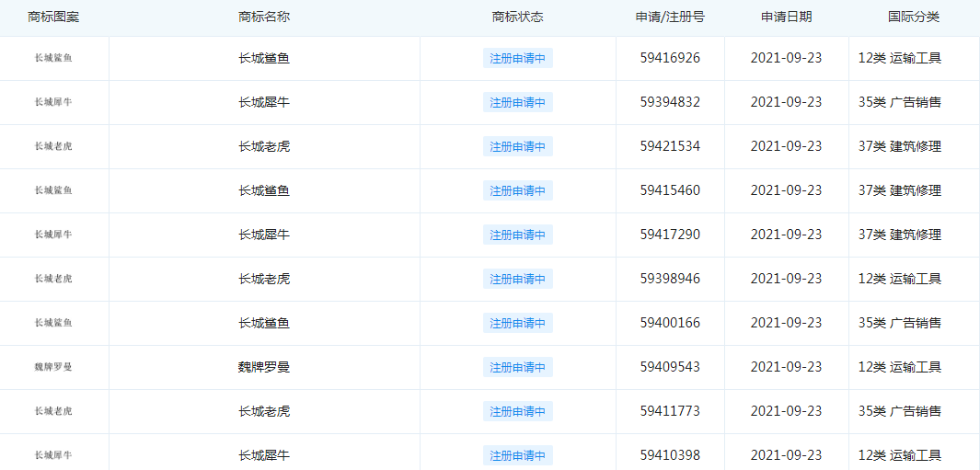Open trademark image in row 59398946

point(53,279)
